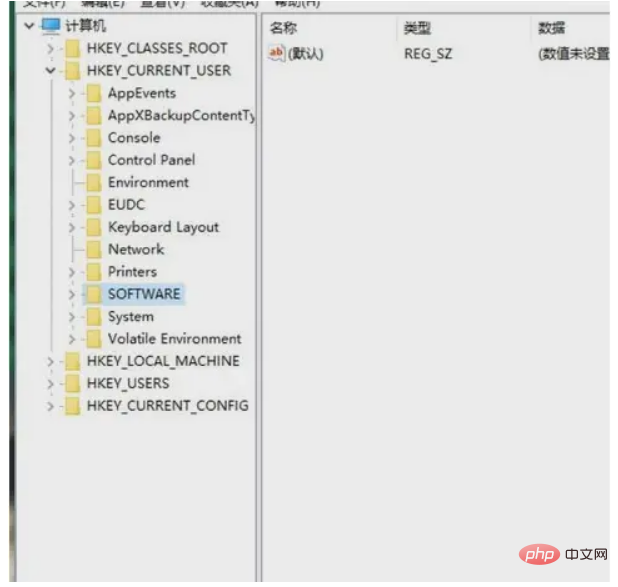618x587 pixels.
Task: Select the System key label
Action: tap(131, 317)
